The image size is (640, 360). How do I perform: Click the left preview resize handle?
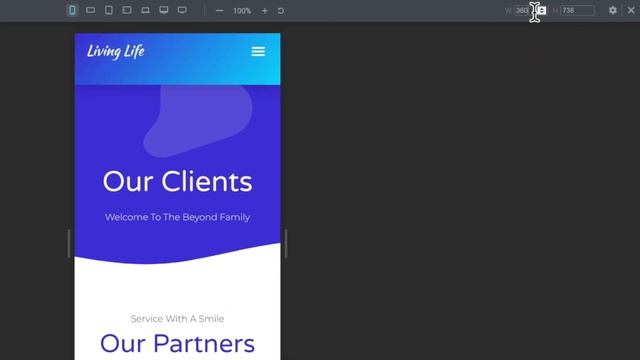coord(69,244)
